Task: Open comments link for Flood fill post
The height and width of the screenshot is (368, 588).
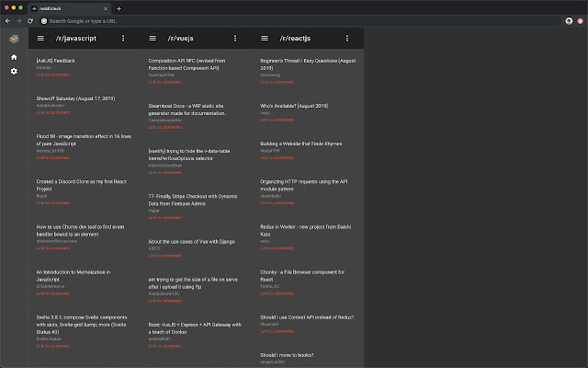Action: click(53, 157)
